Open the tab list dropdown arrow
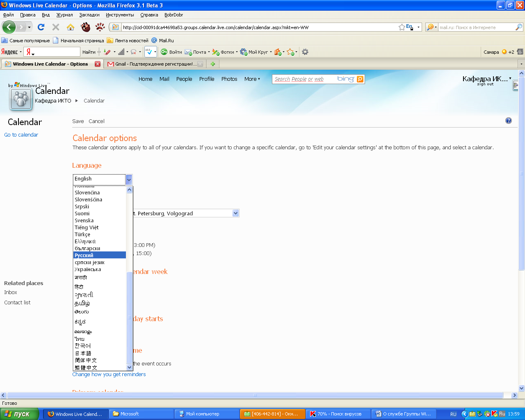This screenshot has height=420, width=525. (x=521, y=64)
